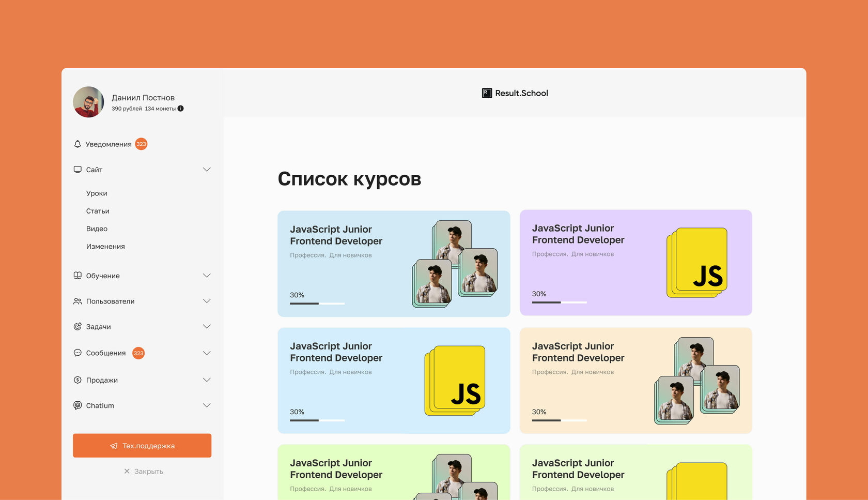
Task: Click the monitor icon next to Сайт
Action: (x=78, y=170)
